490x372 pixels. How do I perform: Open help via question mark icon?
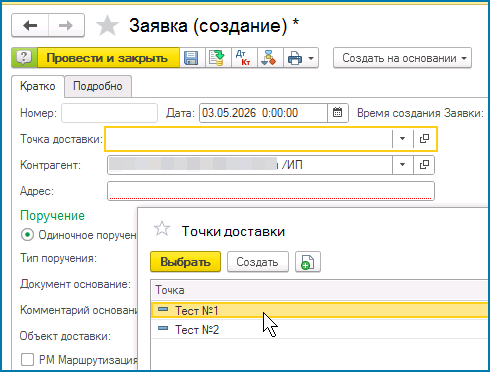click(x=24, y=58)
